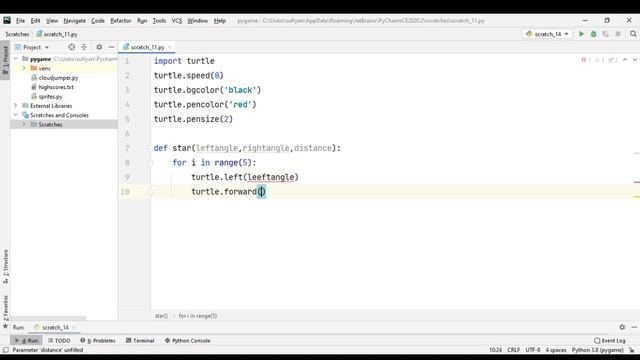640x360 pixels.
Task: Open the Terminal tool window
Action: tap(140, 340)
